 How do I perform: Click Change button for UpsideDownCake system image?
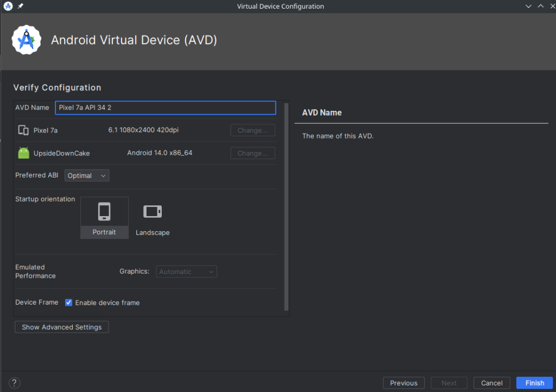252,153
